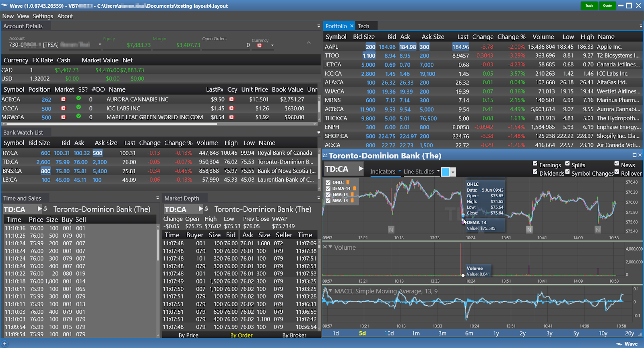Click the plus icon in the bottom status bar
This screenshot has width=644, height=348.
click(5, 344)
